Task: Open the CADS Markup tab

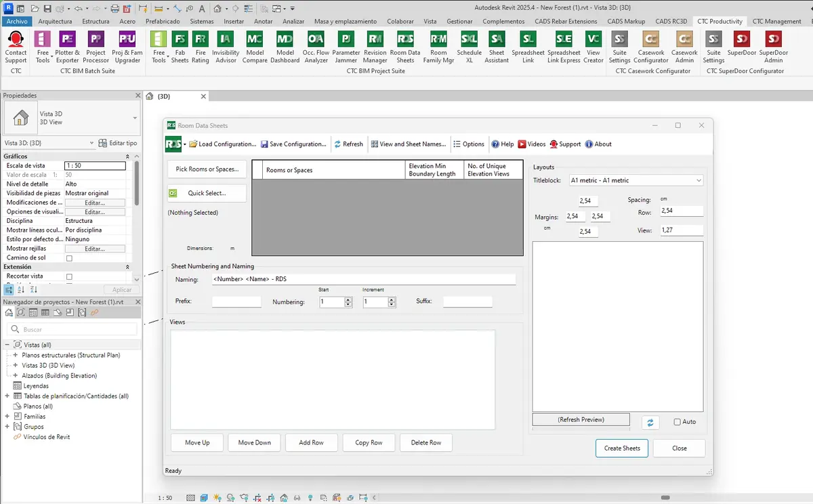Action: 626,22
